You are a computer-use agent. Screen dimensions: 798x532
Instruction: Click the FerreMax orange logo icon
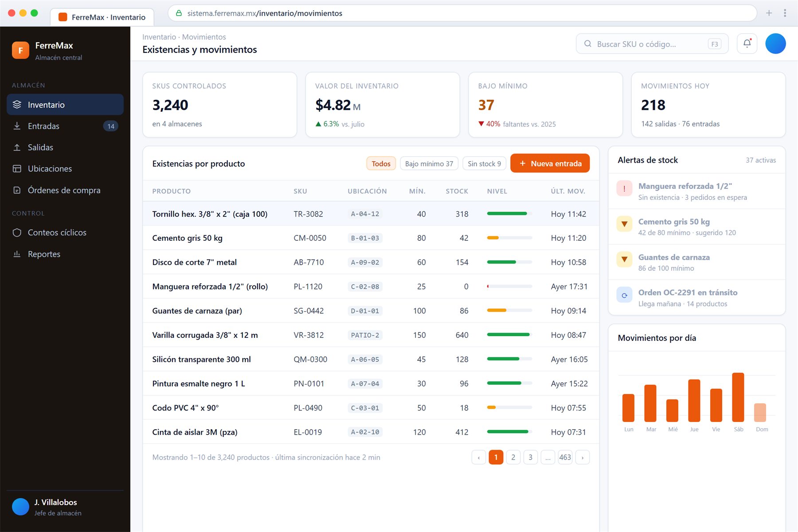click(x=20, y=51)
